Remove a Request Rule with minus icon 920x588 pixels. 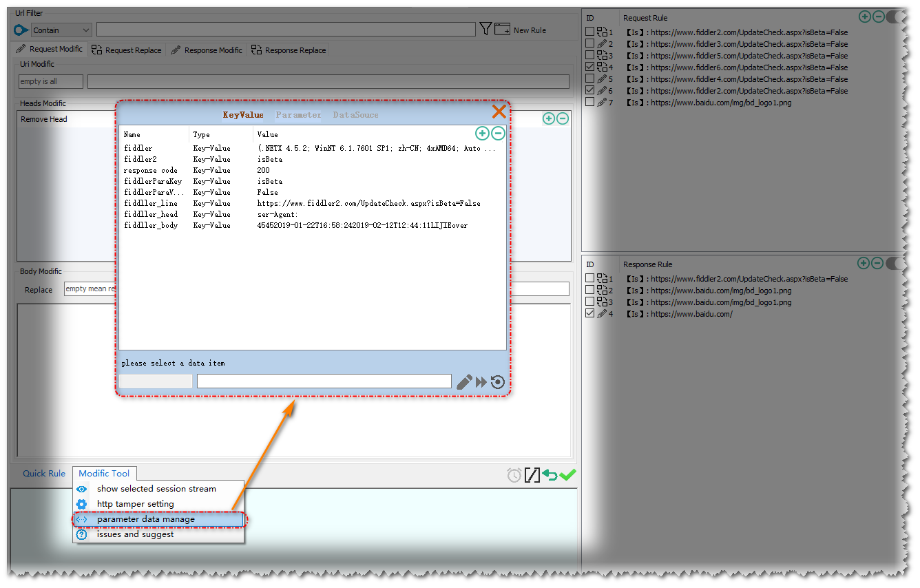coord(878,17)
